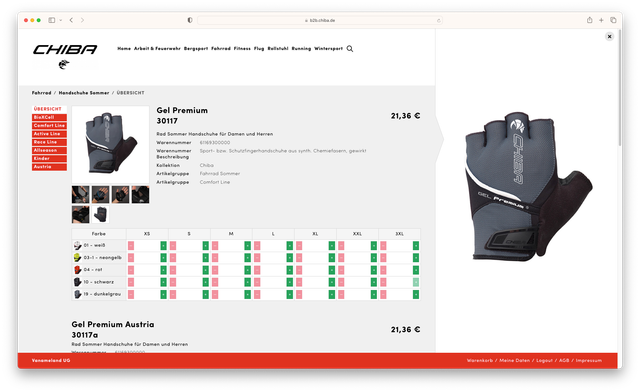The height and width of the screenshot is (392, 640).
Task: Close the enlarged glove image panel
Action: coord(609,37)
